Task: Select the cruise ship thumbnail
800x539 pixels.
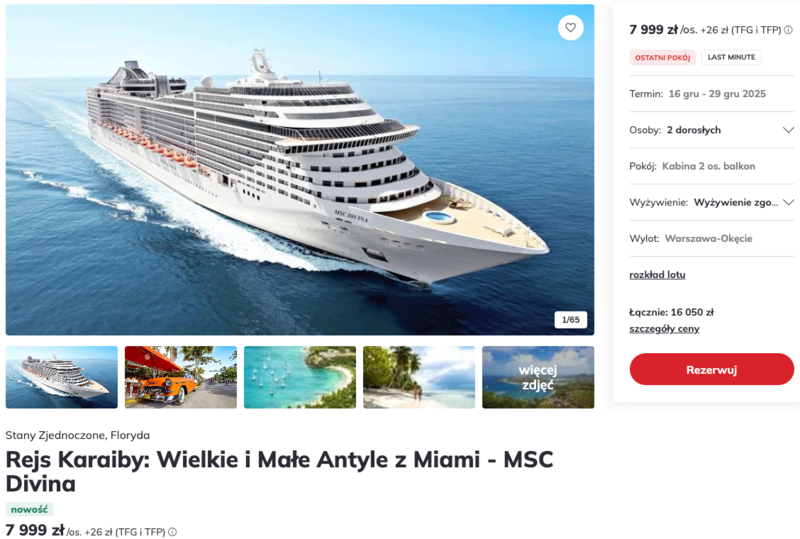Action: click(62, 377)
